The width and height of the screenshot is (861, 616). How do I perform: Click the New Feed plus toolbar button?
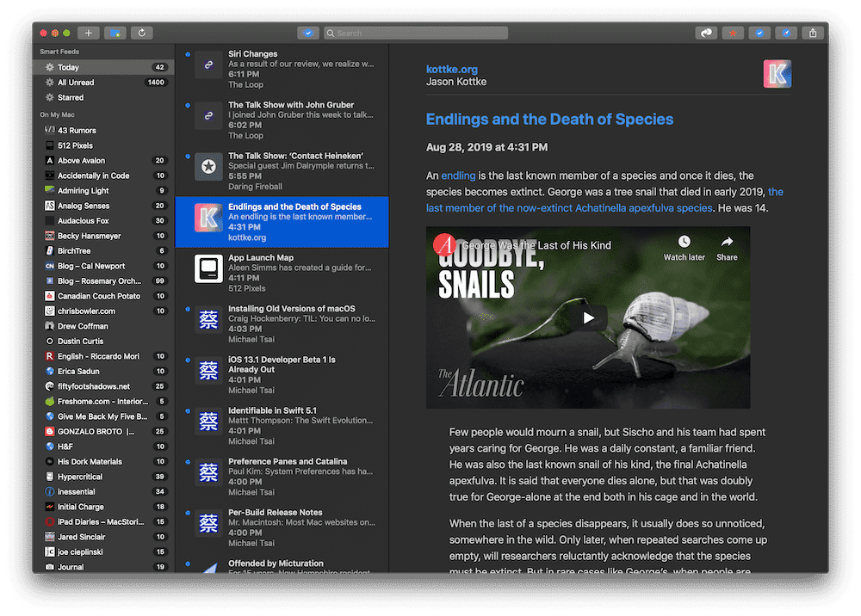coord(89,33)
